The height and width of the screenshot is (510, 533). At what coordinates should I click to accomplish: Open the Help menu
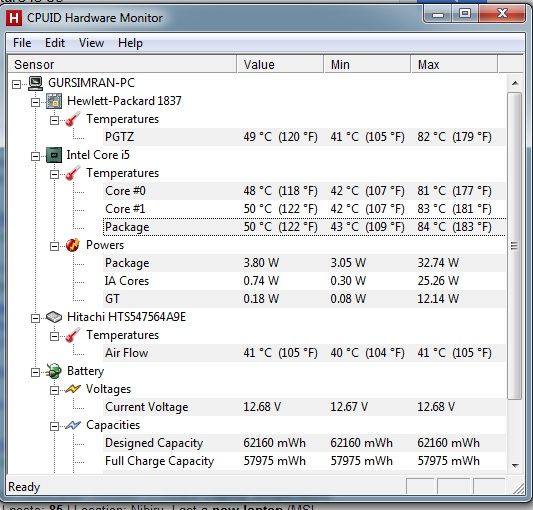point(130,43)
